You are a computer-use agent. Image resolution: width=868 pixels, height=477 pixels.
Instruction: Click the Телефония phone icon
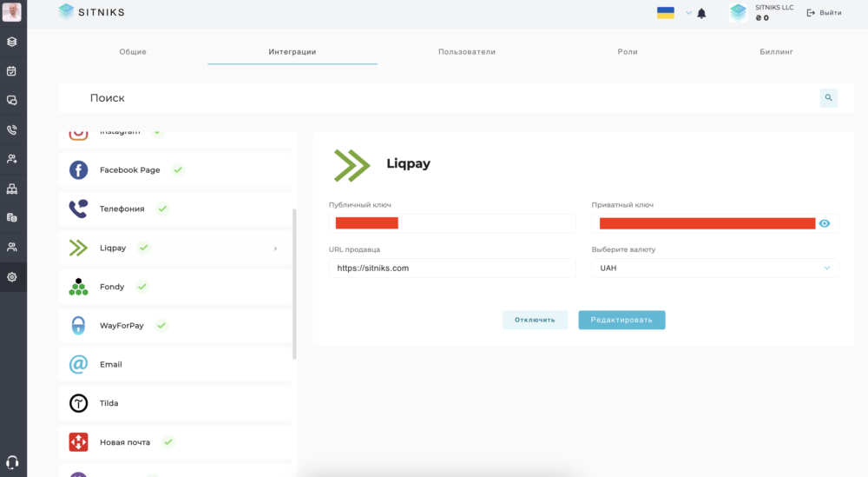(79, 209)
